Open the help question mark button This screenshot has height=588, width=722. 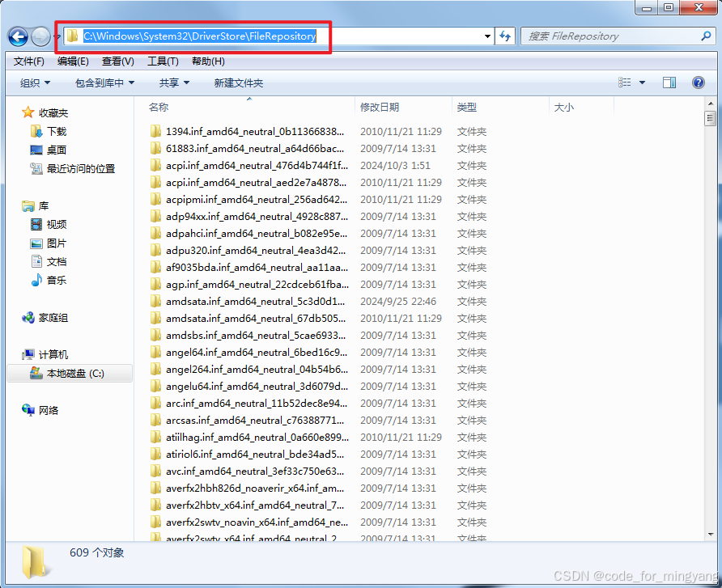coord(698,82)
